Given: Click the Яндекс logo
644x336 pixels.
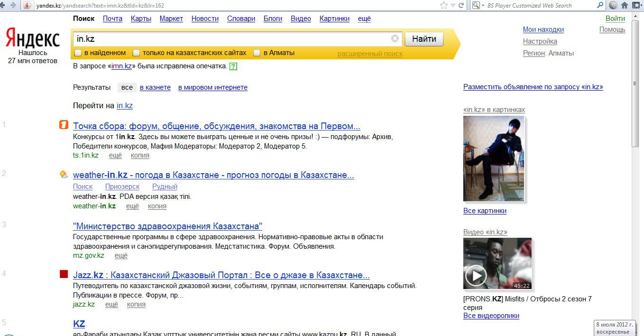Looking at the screenshot, I should point(33,38).
